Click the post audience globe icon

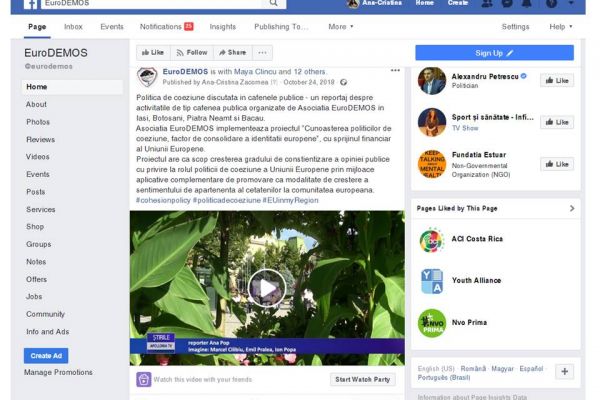(344, 82)
